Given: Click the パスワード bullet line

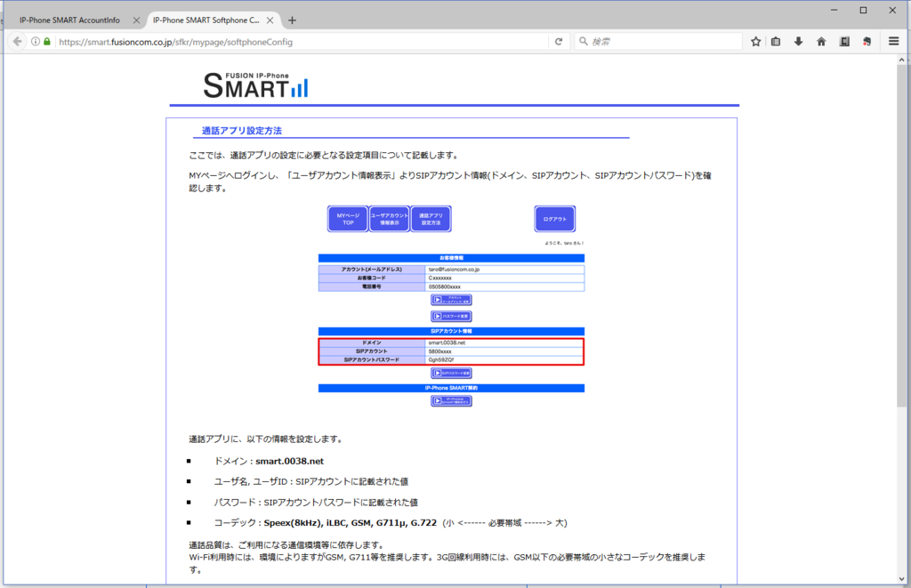Looking at the screenshot, I should click(x=316, y=503).
